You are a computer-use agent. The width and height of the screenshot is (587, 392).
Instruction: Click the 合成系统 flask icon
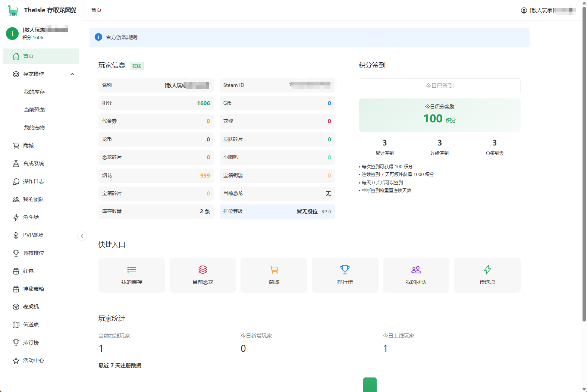(x=16, y=164)
